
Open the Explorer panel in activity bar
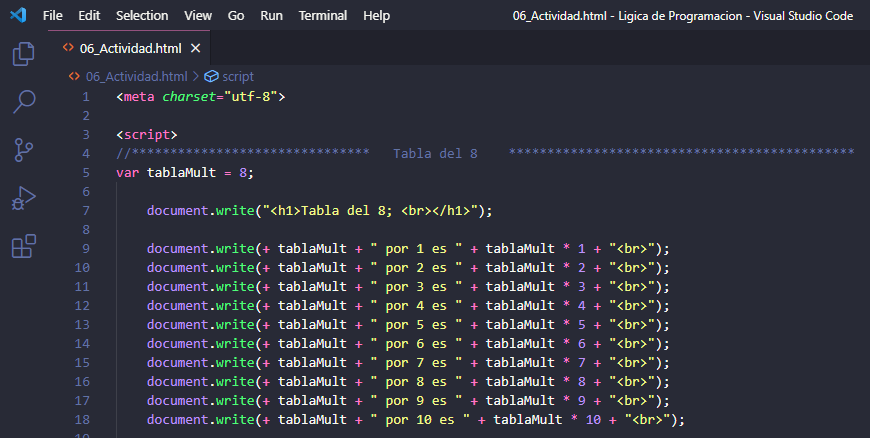tap(24, 54)
